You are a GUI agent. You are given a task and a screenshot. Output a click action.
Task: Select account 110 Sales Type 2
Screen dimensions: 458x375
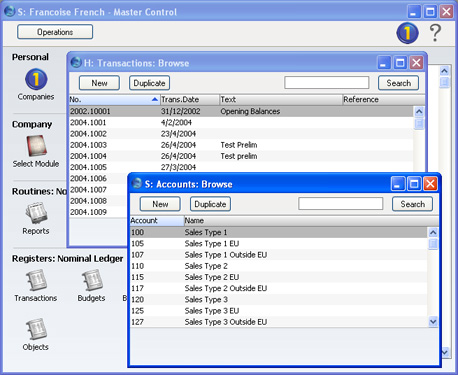279,266
